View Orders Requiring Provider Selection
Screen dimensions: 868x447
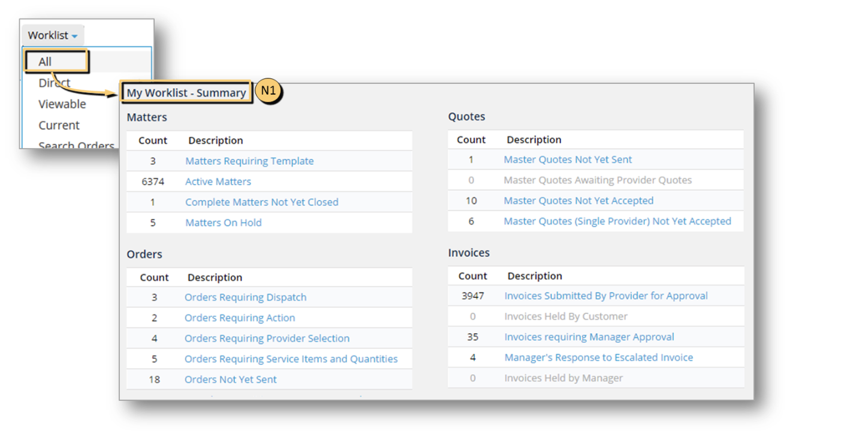pyautogui.click(x=267, y=339)
